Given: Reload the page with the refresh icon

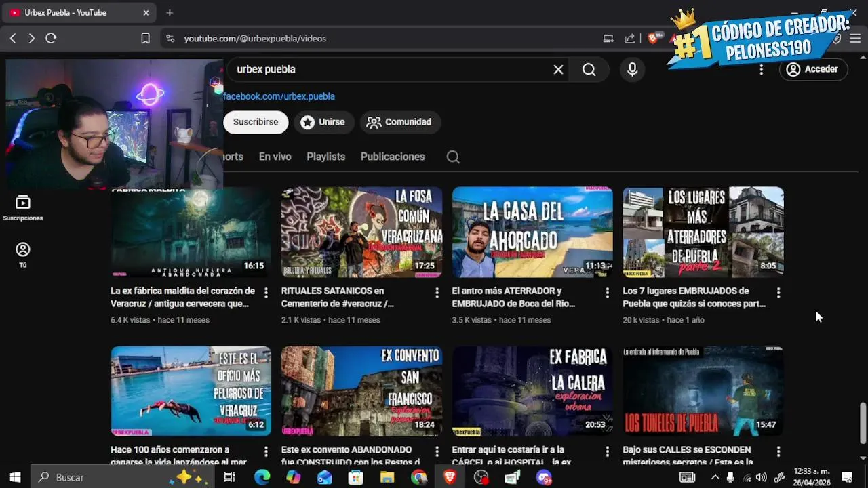Looking at the screenshot, I should coord(51,39).
